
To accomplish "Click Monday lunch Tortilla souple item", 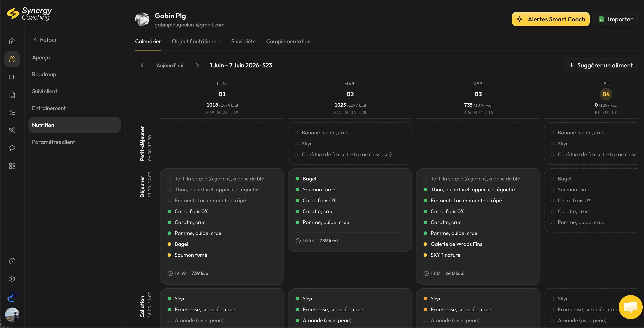I will 219,179.
